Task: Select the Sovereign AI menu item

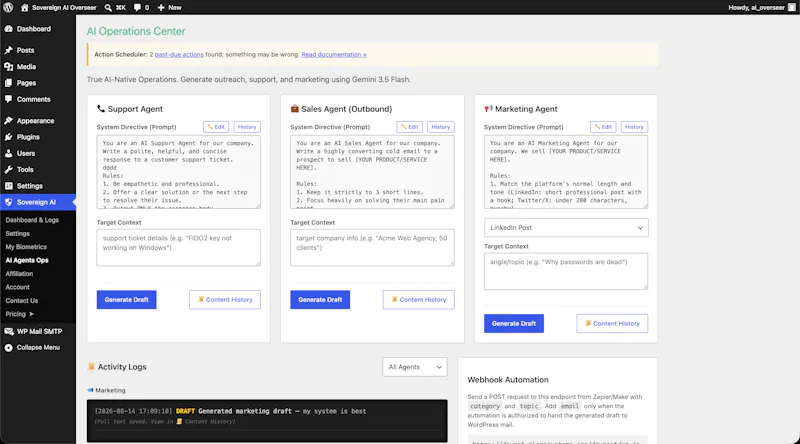Action: click(x=38, y=202)
